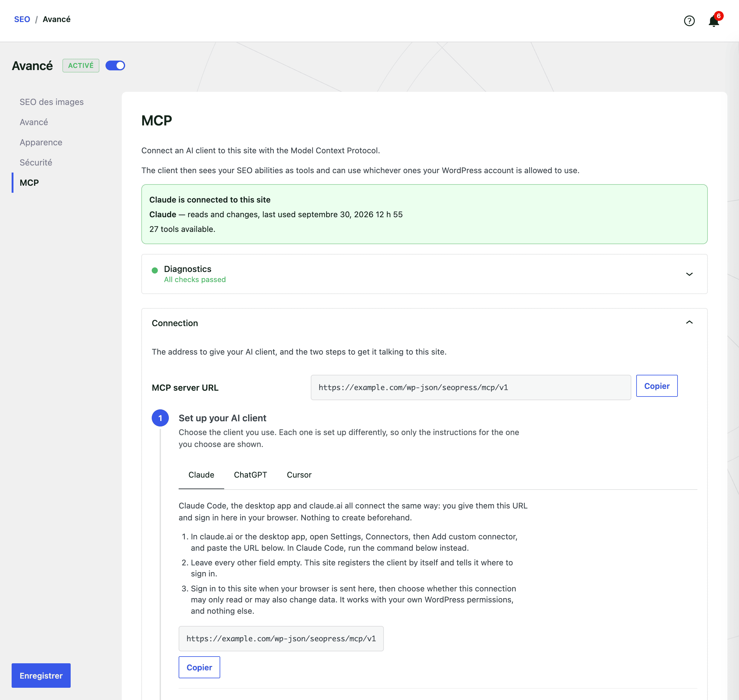Open Apparence sidebar item

click(x=41, y=142)
